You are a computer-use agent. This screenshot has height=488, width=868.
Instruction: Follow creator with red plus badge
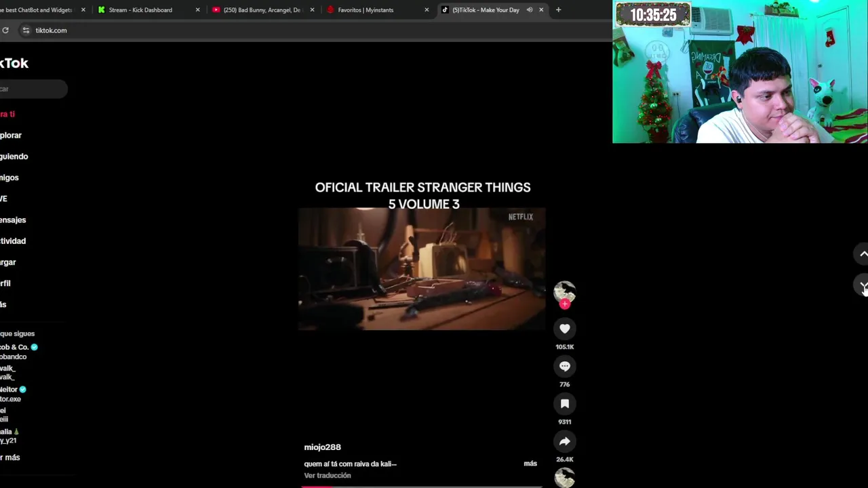click(564, 304)
